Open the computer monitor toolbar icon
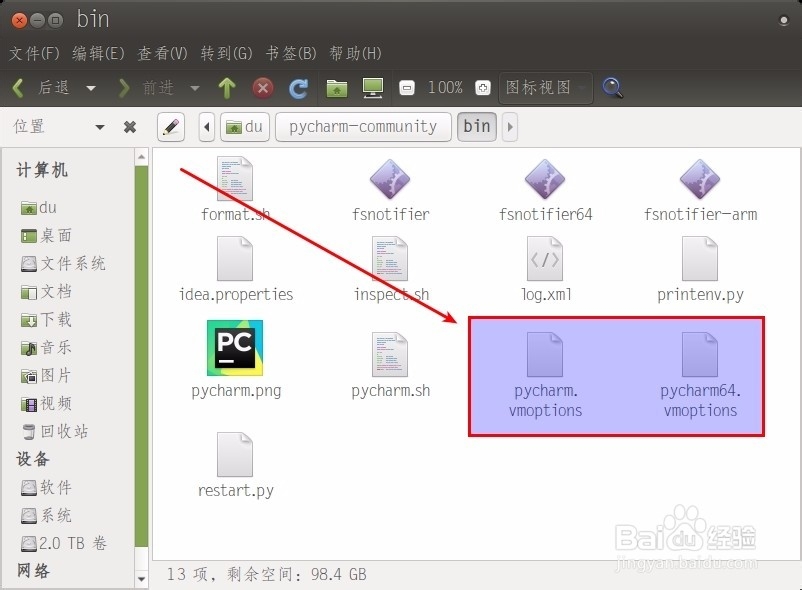This screenshot has width=802, height=590. [x=373, y=88]
